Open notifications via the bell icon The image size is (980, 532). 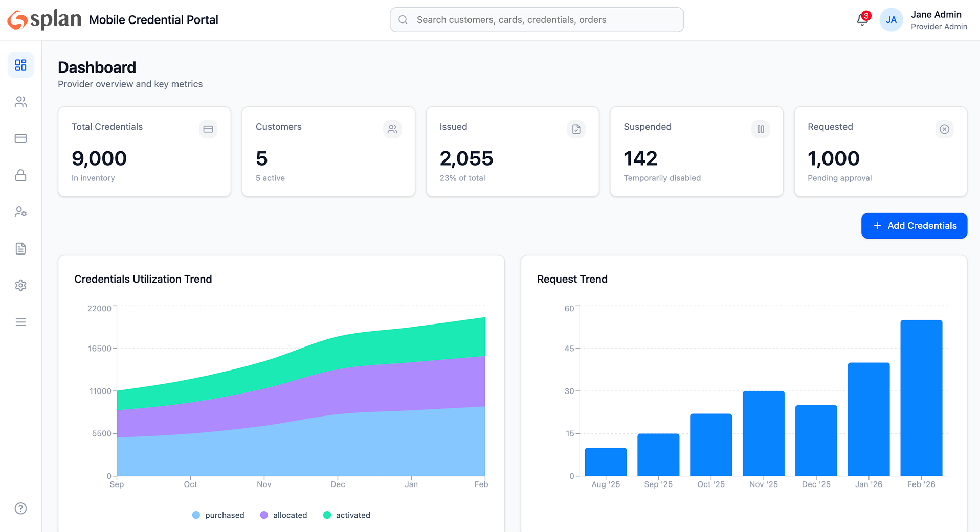[862, 19]
